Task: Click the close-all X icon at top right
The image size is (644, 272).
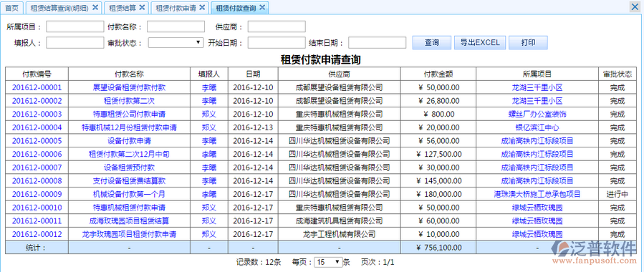Action: pos(635,6)
